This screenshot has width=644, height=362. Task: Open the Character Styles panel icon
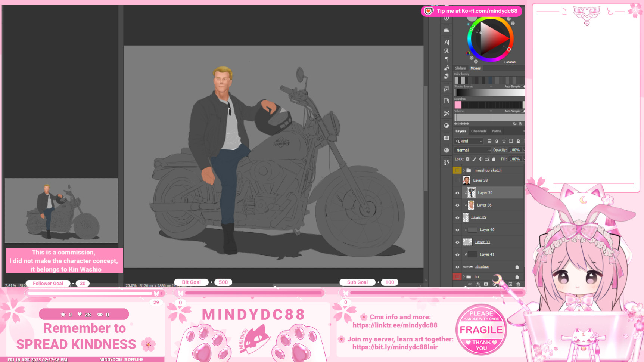pos(446,68)
